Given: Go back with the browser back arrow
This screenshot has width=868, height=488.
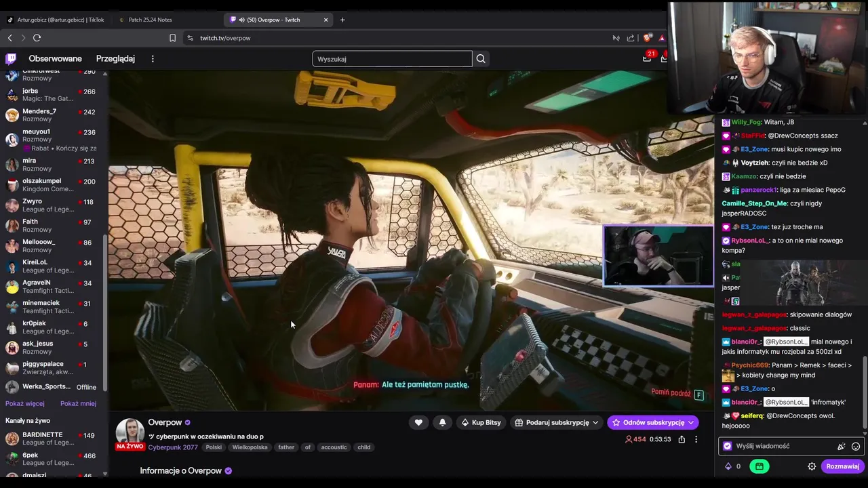Looking at the screenshot, I should click(9, 38).
